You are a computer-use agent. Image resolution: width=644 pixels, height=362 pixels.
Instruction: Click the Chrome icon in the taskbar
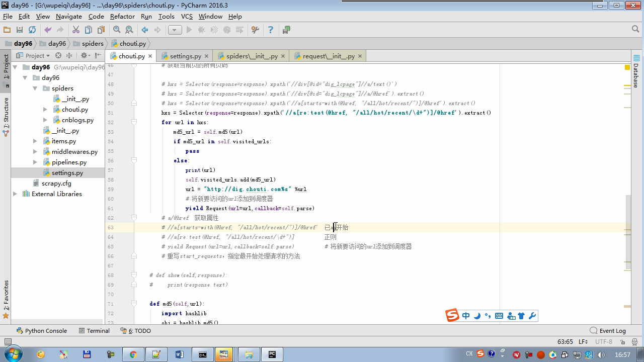point(133,354)
